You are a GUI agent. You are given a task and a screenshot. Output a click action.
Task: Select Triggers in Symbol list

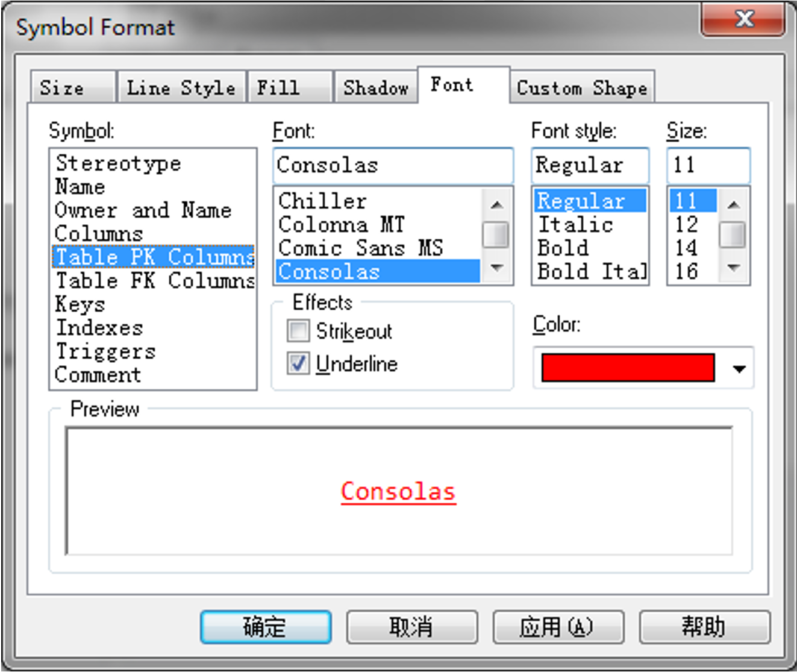coord(153,351)
